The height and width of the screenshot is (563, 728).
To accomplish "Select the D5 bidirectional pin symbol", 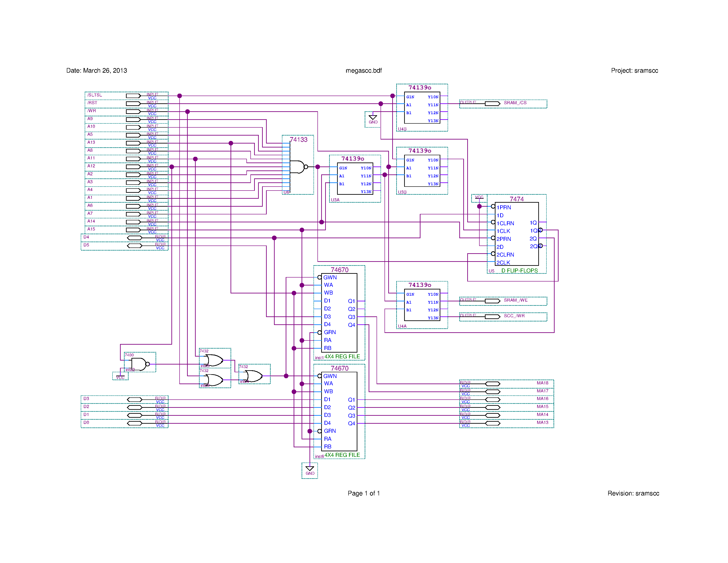I will [x=135, y=246].
